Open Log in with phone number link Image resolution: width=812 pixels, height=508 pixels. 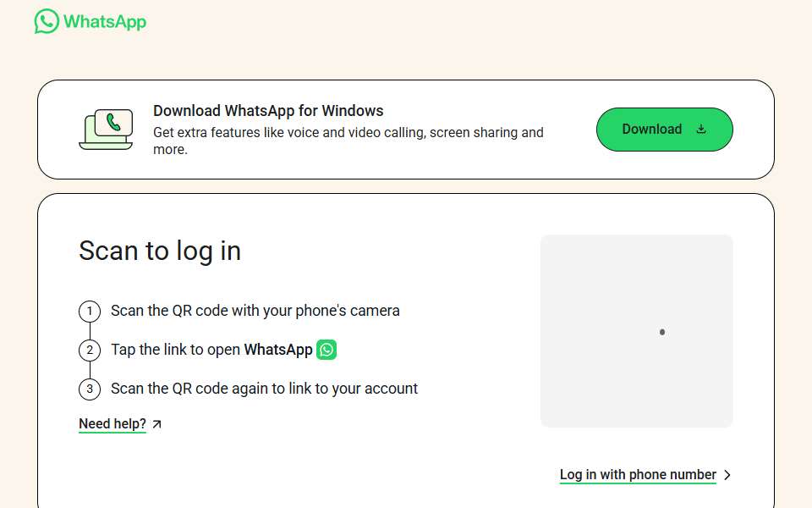pos(638,475)
